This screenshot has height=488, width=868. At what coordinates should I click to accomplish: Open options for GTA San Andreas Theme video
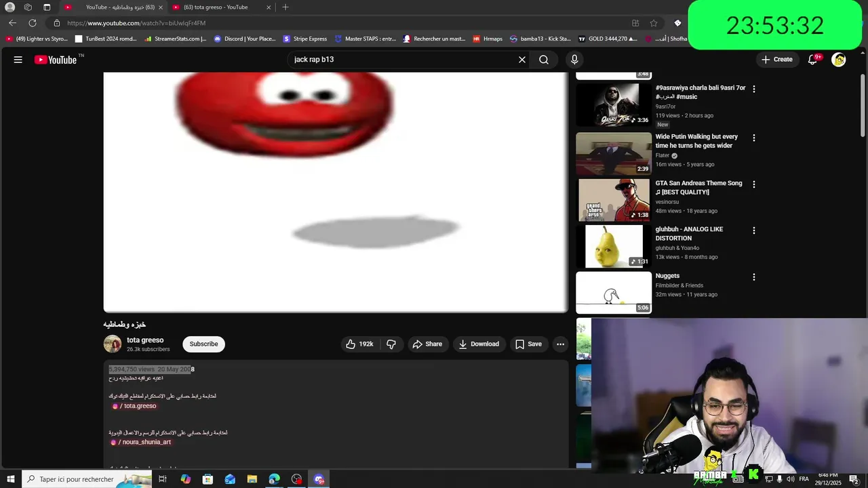tap(753, 184)
